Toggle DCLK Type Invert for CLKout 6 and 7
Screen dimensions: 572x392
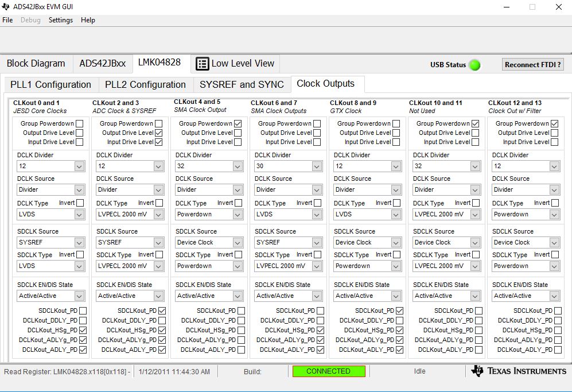click(317, 203)
